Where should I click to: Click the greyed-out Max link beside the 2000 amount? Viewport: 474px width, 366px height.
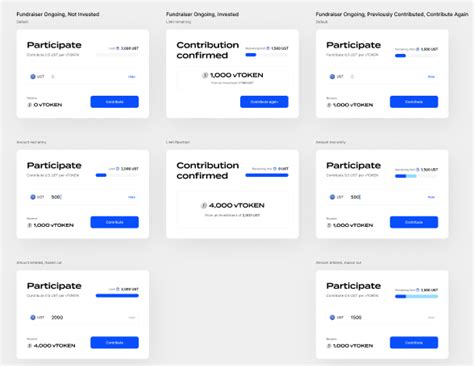[132, 317]
